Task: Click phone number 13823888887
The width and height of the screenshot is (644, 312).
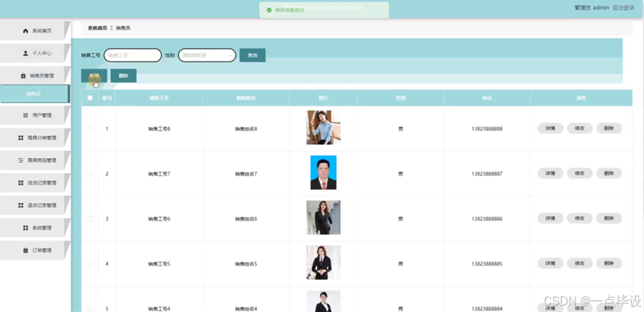Action: (x=487, y=174)
